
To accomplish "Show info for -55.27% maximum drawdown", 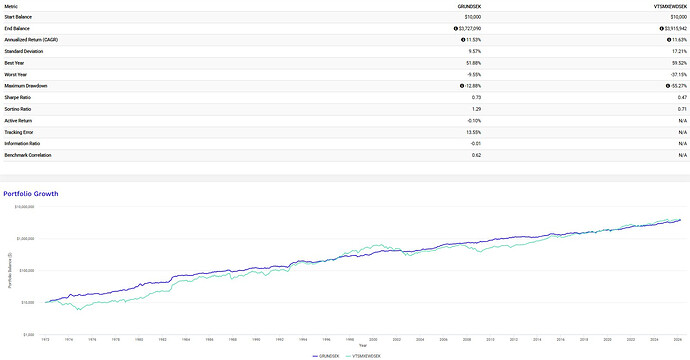I will click(668, 86).
